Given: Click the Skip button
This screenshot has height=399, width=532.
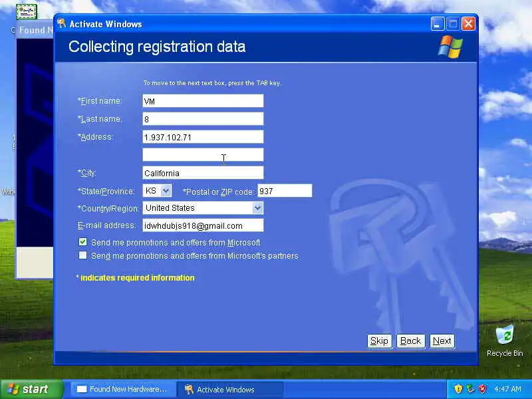Looking at the screenshot, I should point(379,341).
